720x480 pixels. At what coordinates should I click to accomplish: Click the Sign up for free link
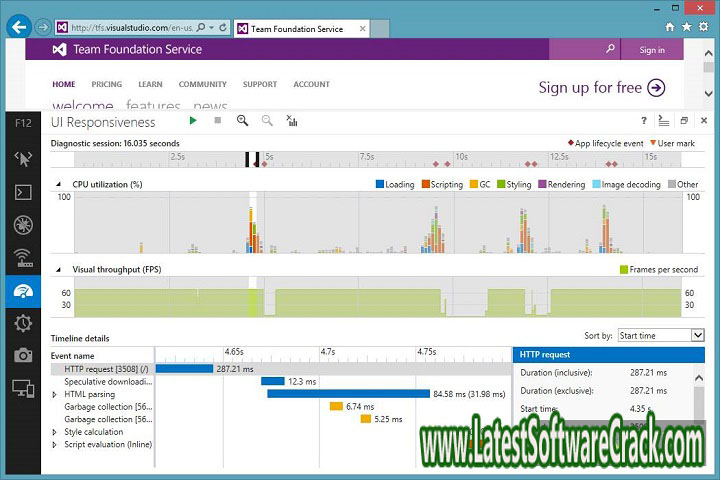tap(602, 87)
